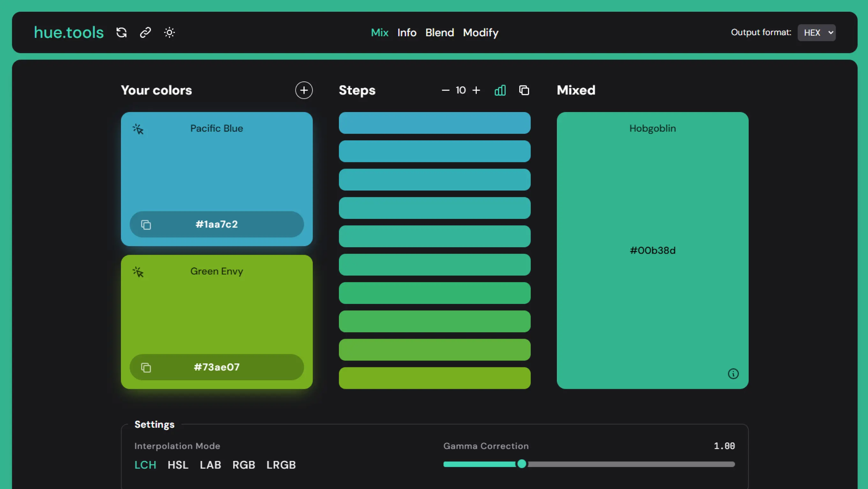Select LRGB interpolation mode
The width and height of the screenshot is (868, 489).
click(281, 465)
